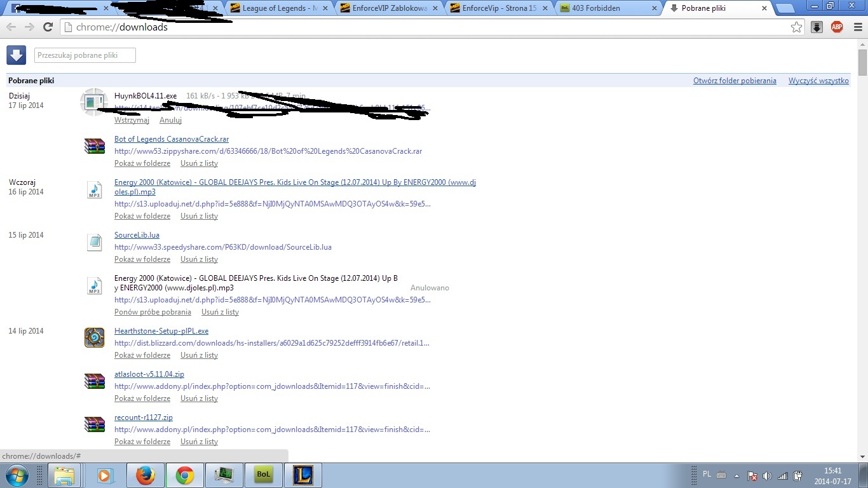The height and width of the screenshot is (488, 868).
Task: Switch to the EnforceVip - Strona 15 tab
Action: [x=499, y=8]
